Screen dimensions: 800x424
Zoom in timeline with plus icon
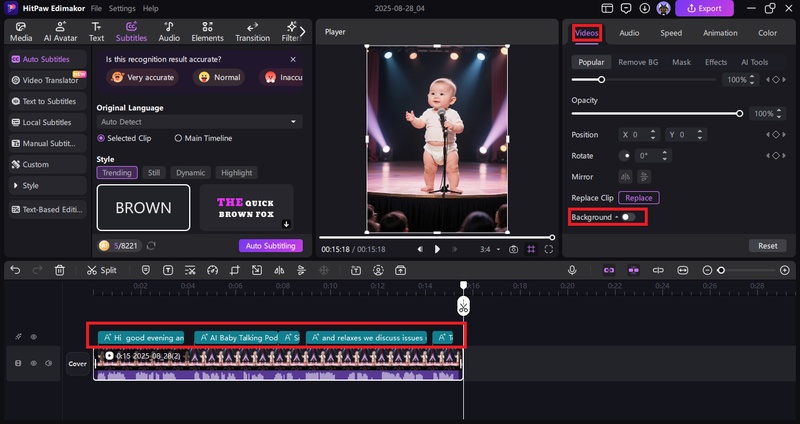click(785, 270)
